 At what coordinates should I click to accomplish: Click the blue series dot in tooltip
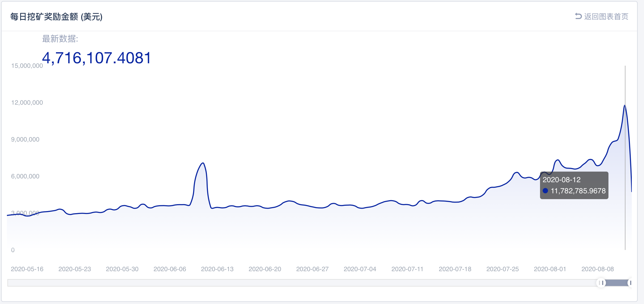pos(545,191)
